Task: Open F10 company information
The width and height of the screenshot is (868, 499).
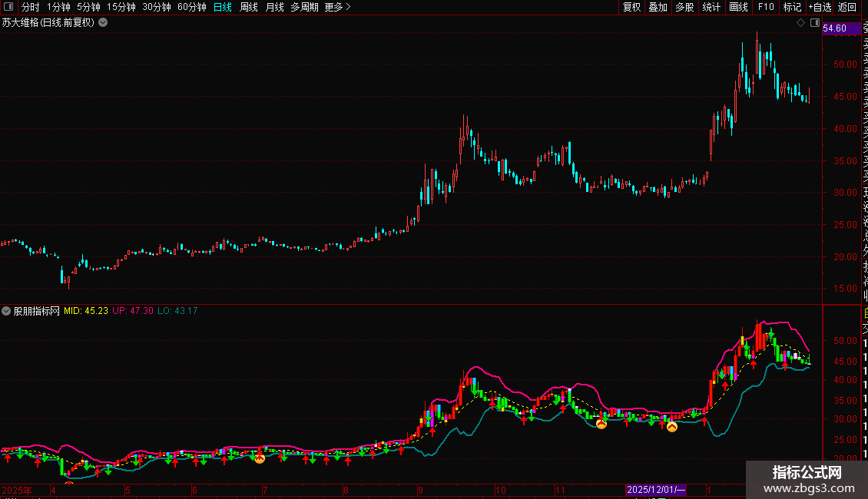Action: click(x=766, y=7)
